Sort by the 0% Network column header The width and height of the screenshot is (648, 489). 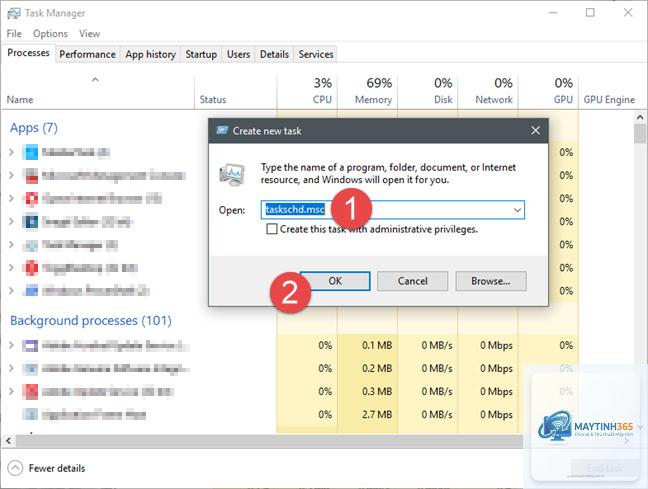pyautogui.click(x=488, y=93)
